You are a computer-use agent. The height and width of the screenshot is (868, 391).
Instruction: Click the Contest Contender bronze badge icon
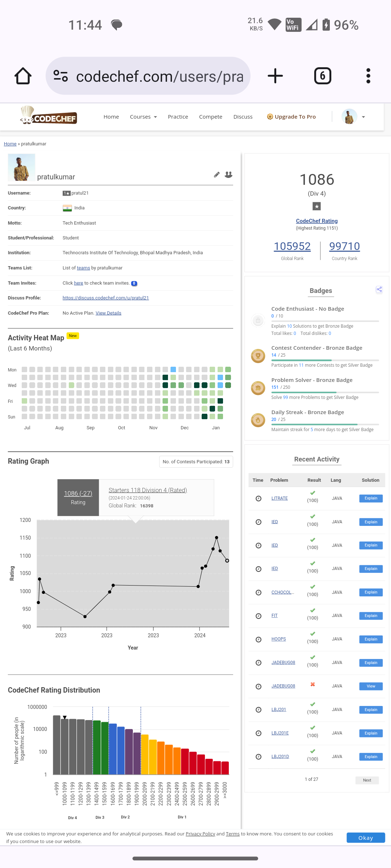[x=258, y=356]
